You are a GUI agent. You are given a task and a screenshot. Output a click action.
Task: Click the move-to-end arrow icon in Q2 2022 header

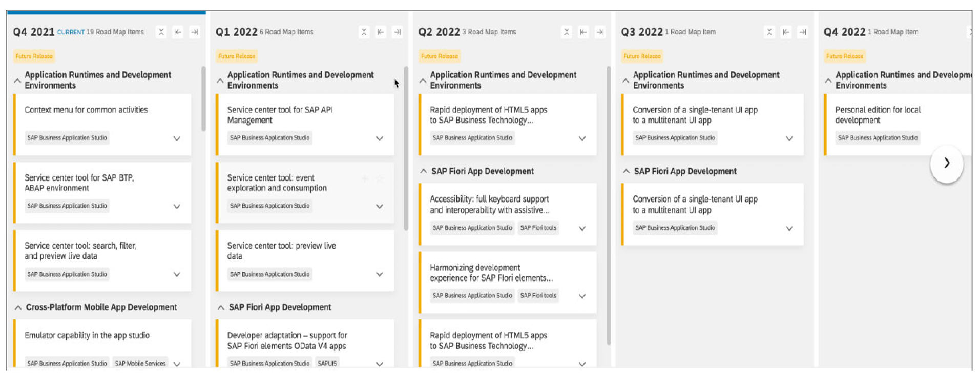pyautogui.click(x=600, y=32)
